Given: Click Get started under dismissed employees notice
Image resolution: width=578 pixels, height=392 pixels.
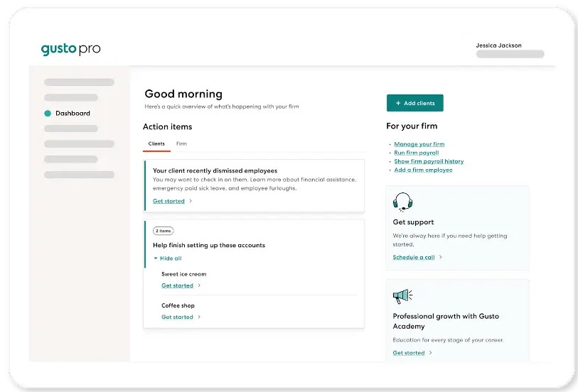Looking at the screenshot, I should [x=168, y=201].
